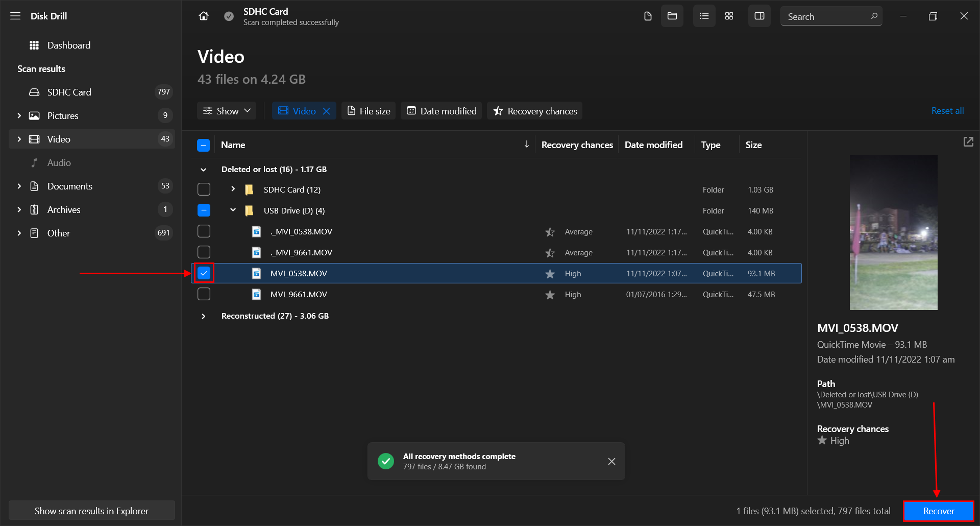Toggle the preview panel icon
980x526 pixels.
click(x=759, y=16)
